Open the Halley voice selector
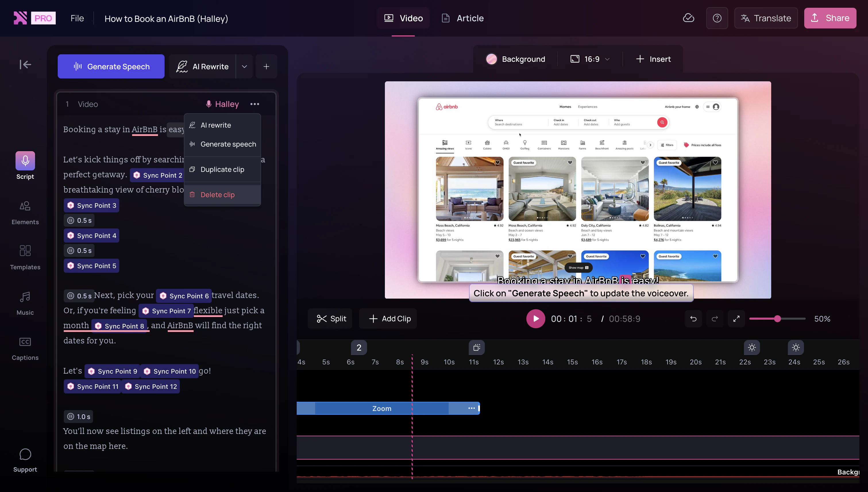The image size is (868, 492). tap(222, 104)
